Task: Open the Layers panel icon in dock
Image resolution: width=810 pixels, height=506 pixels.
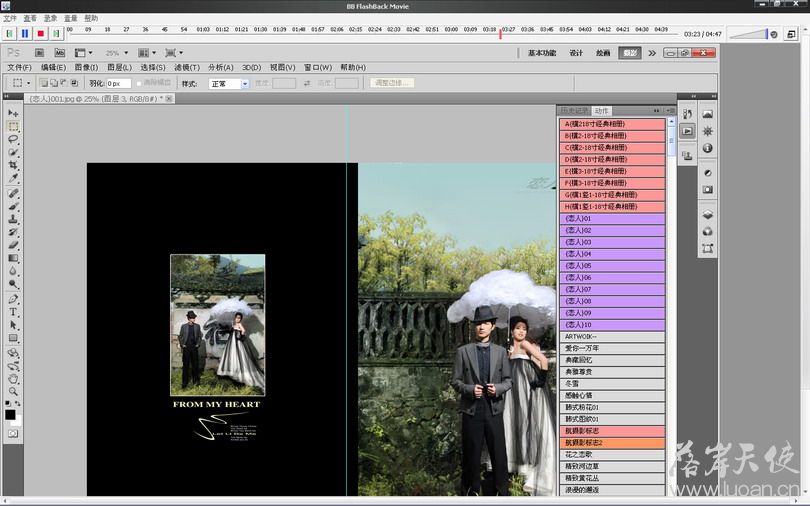Action: point(708,214)
